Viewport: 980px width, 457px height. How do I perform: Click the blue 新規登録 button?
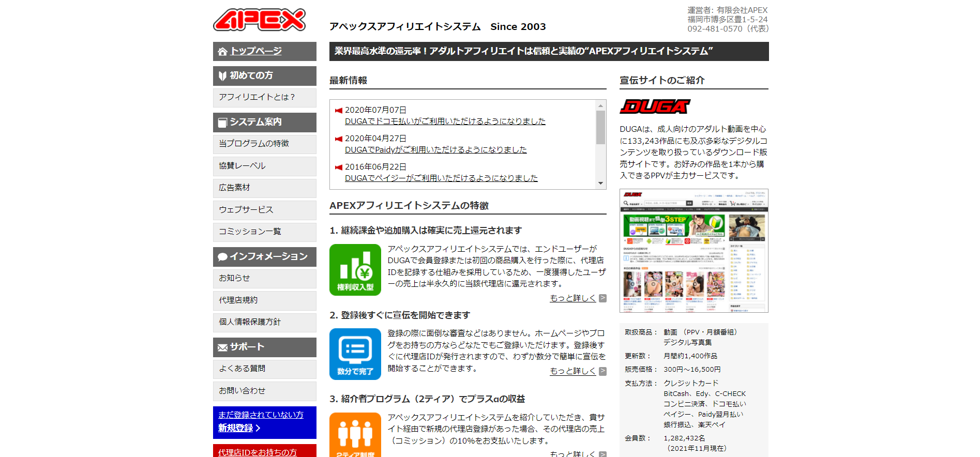pos(265,422)
